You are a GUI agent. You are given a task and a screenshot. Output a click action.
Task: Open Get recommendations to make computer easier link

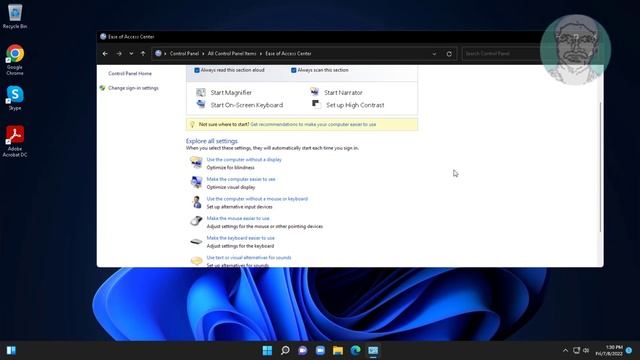tap(313, 124)
